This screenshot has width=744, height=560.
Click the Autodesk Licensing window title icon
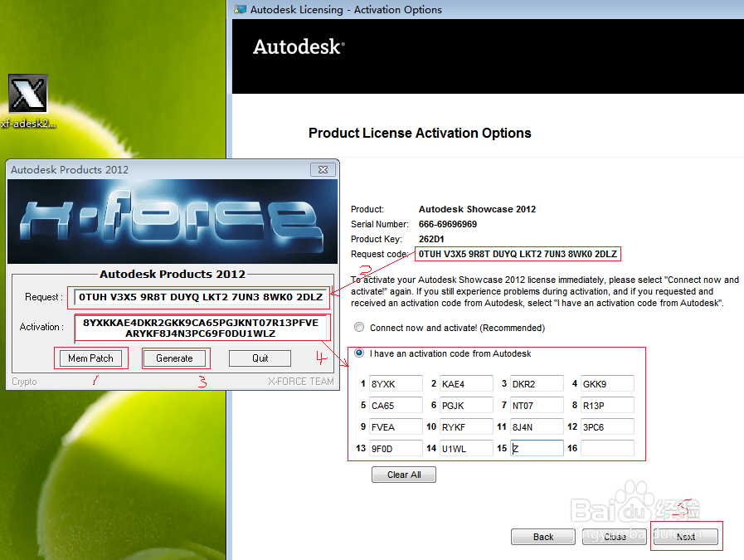pyautogui.click(x=240, y=9)
